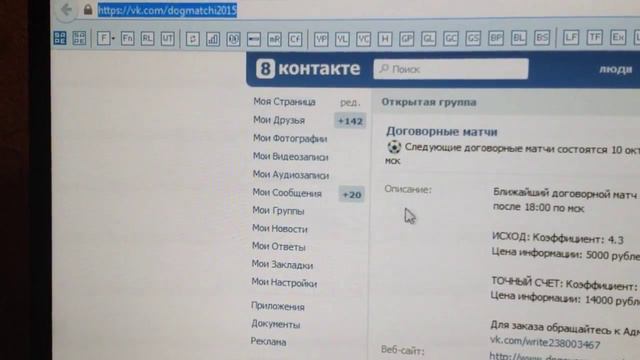Click the LF toolbar button
This screenshot has height=360, width=640.
[571, 38]
